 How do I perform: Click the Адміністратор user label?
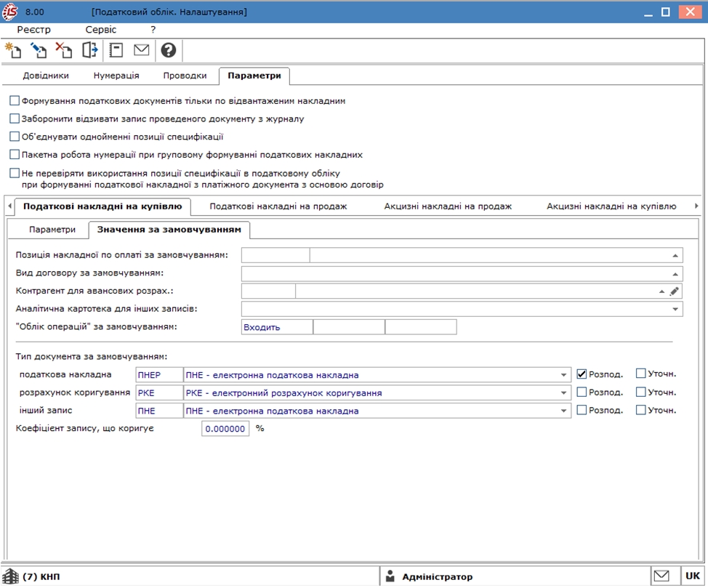(437, 576)
